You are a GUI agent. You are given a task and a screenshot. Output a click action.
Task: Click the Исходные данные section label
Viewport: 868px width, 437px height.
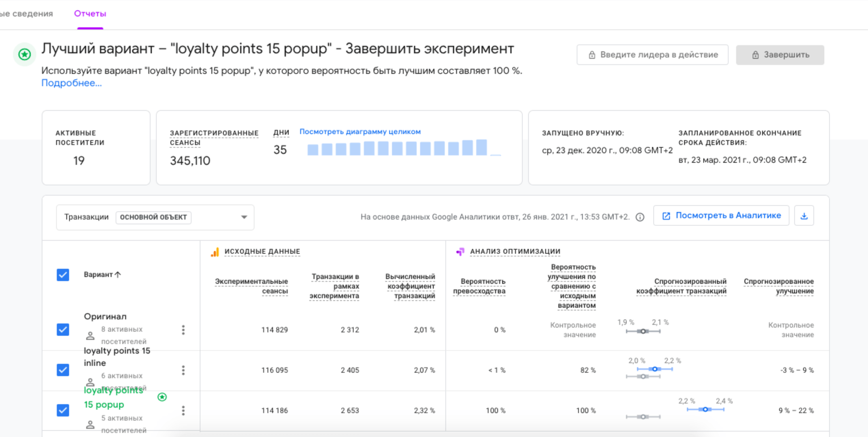[262, 251]
